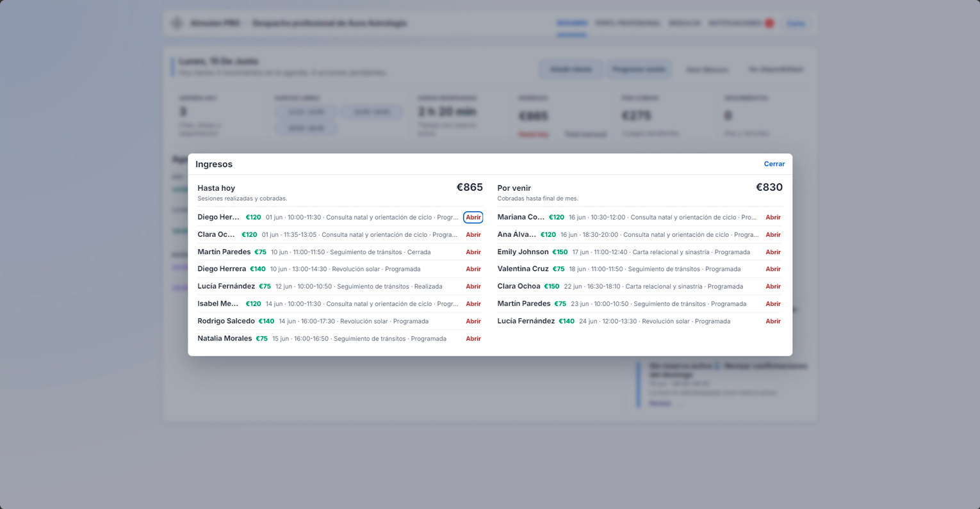Open Lucía Fernández's 24 jun Revolución solar
Image resolution: width=980 pixels, height=509 pixels.
[773, 321]
